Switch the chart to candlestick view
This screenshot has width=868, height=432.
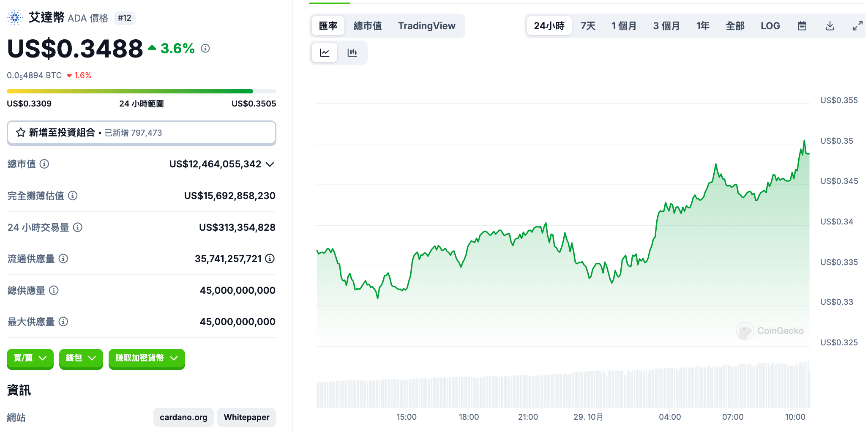click(x=352, y=52)
